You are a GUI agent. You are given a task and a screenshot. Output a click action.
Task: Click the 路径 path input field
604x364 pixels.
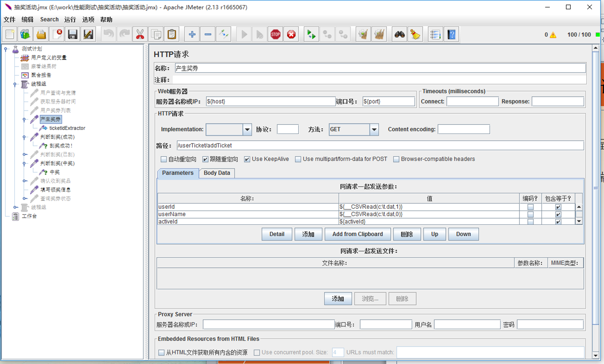(x=379, y=146)
